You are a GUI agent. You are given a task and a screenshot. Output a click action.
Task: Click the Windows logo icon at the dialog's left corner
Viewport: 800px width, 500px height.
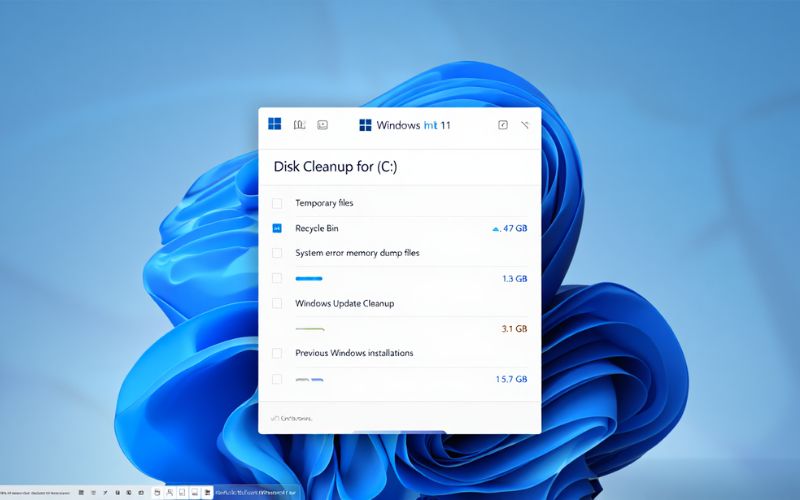[274, 124]
